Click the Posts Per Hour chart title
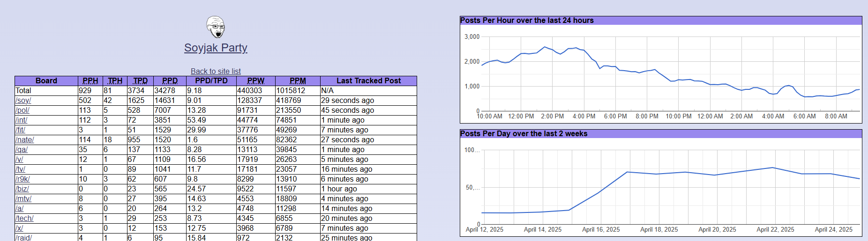 pyautogui.click(x=527, y=20)
